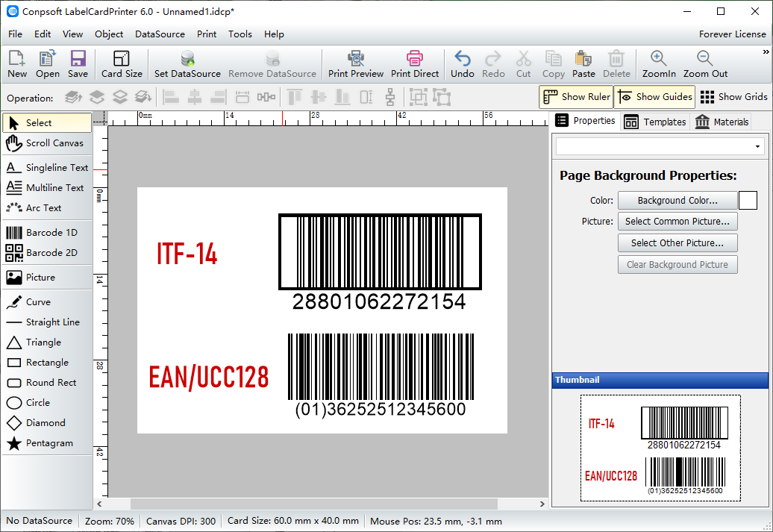Switch to the Templates tab
Image resolution: width=773 pixels, height=532 pixels.
(x=654, y=122)
